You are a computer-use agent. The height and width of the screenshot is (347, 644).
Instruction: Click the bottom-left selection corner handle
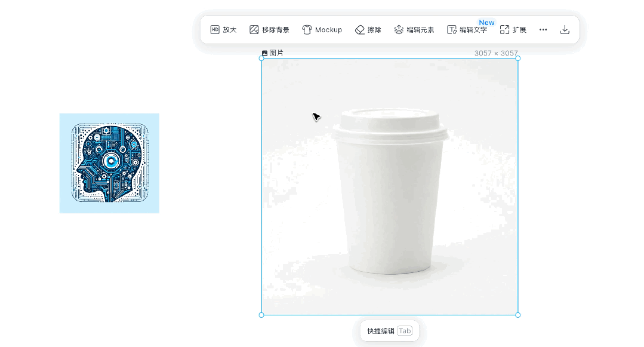[261, 315]
